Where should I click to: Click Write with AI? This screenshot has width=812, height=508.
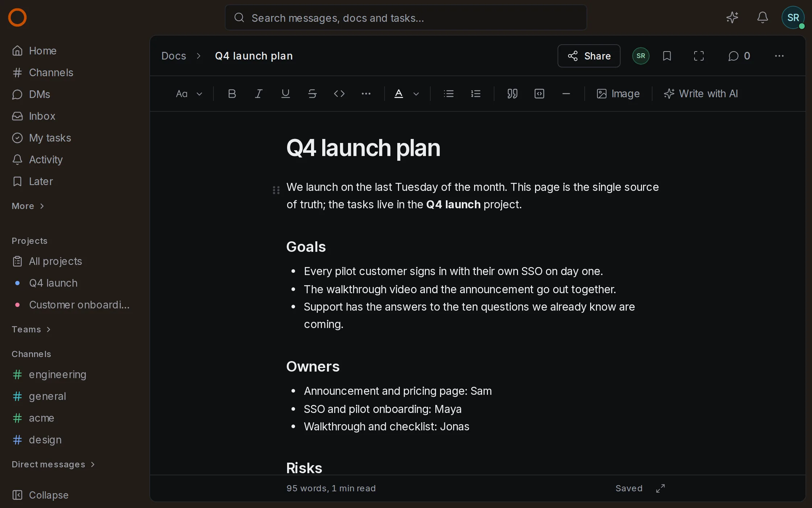(x=701, y=94)
